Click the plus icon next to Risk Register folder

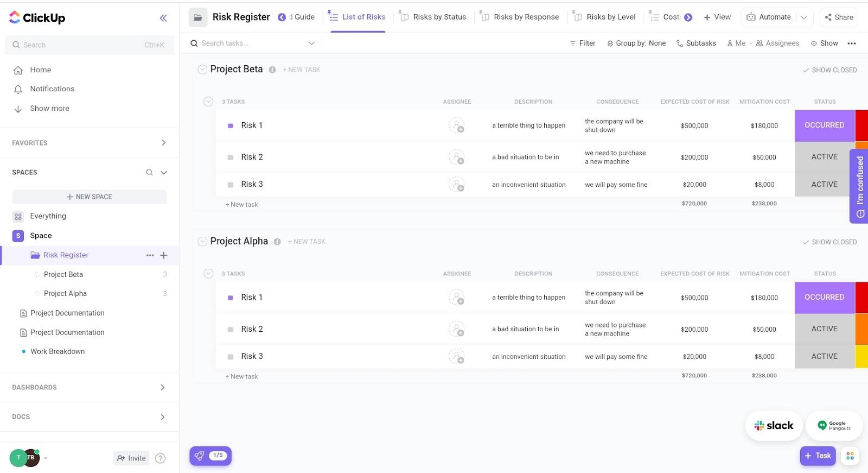click(x=164, y=255)
